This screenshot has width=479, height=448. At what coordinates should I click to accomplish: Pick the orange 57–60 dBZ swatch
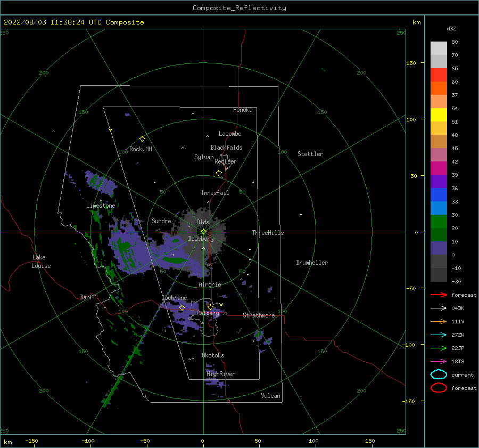[x=439, y=88]
